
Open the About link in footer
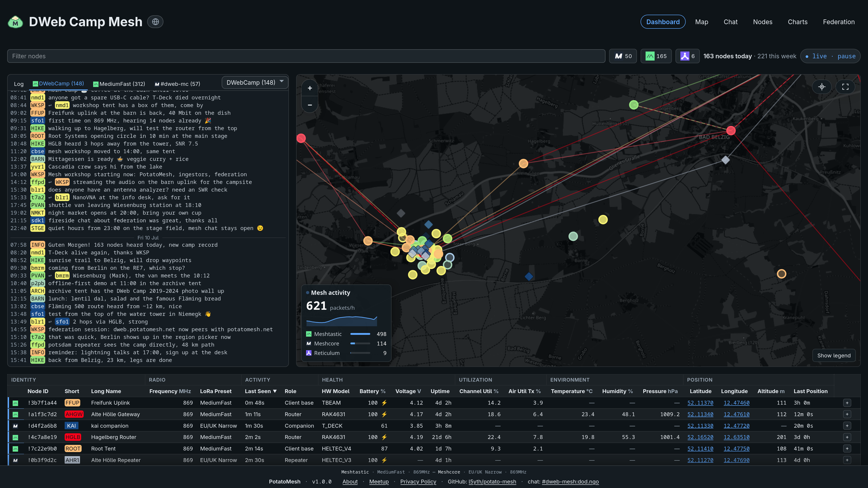(350, 482)
